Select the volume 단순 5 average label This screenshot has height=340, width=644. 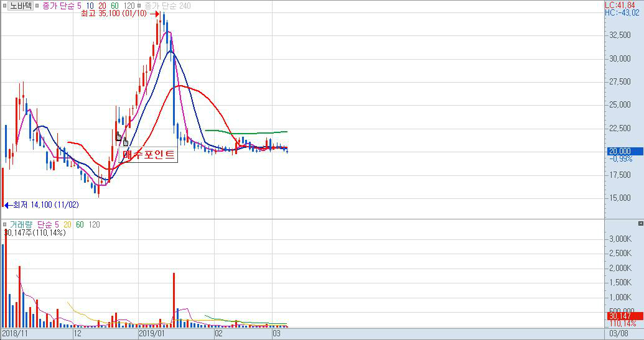[48, 224]
